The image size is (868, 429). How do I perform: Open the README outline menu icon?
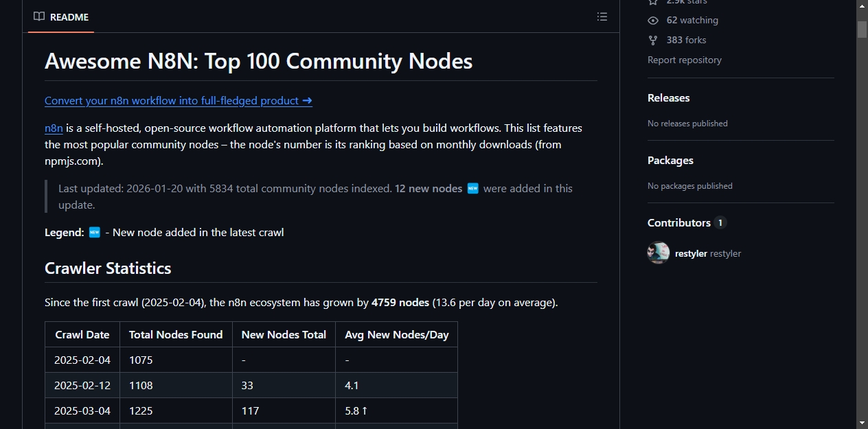(602, 16)
